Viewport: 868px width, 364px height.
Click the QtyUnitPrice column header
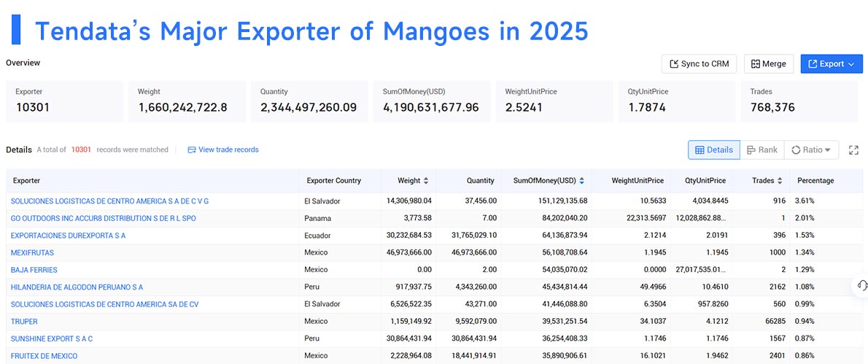[x=706, y=180]
